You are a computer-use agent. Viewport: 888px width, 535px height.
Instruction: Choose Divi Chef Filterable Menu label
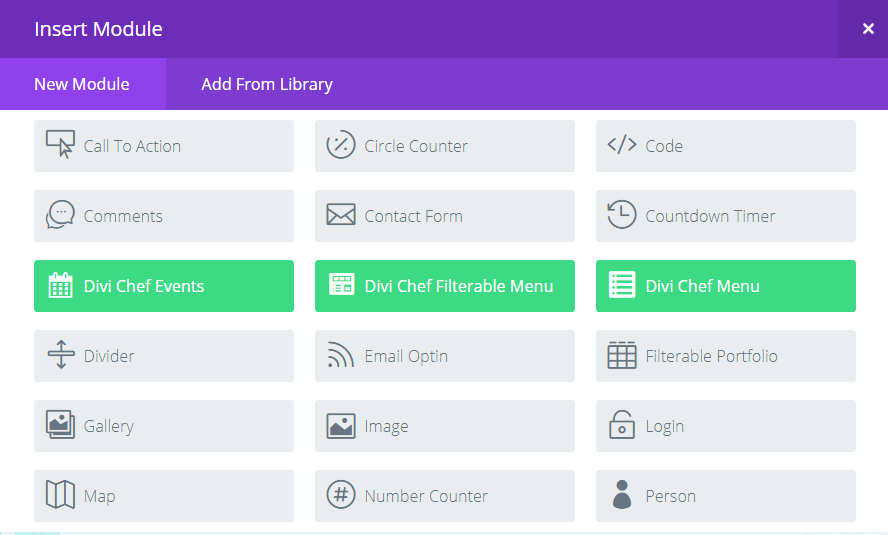459,286
